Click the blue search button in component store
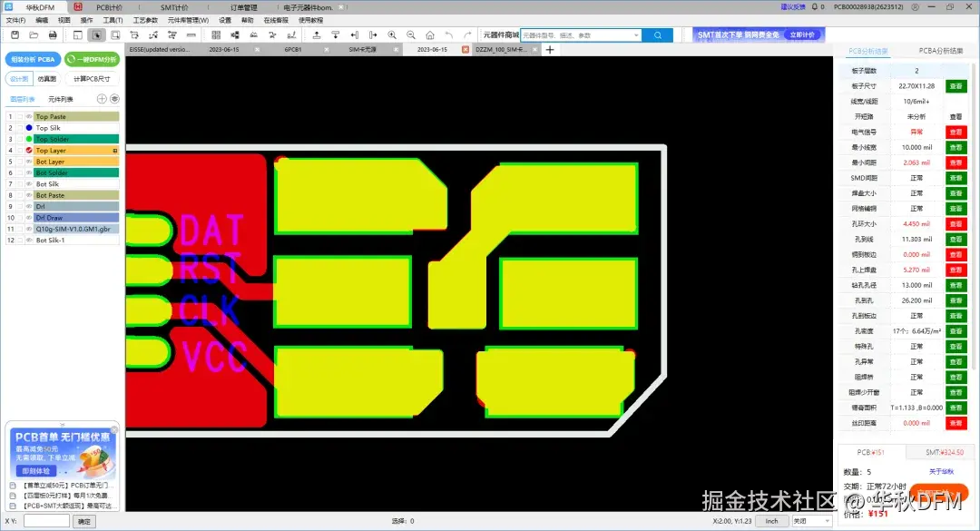 (658, 35)
